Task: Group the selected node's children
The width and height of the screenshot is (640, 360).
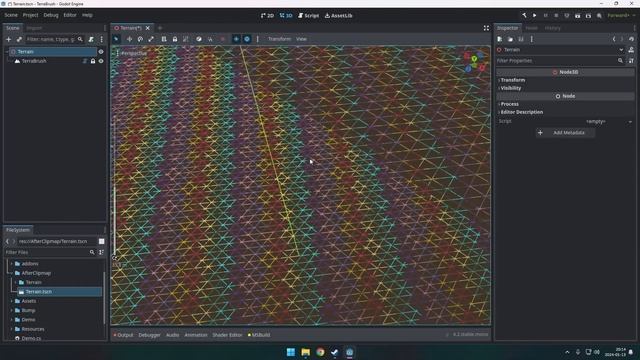Action: 186,39
